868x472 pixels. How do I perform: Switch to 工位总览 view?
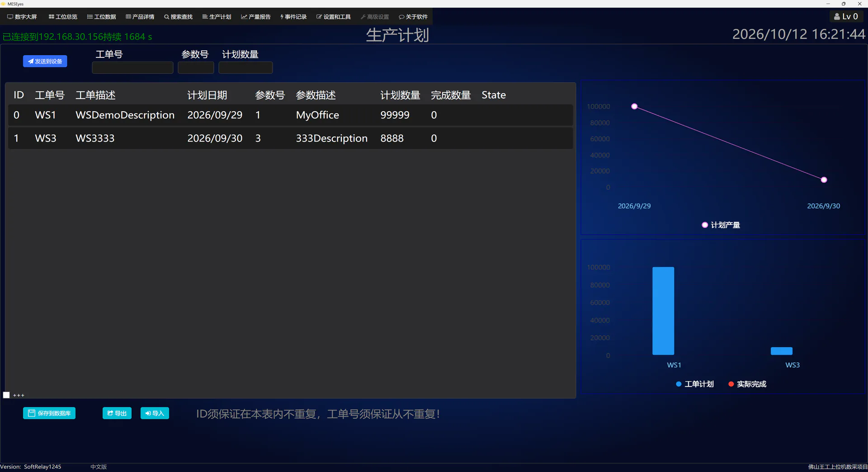63,17
